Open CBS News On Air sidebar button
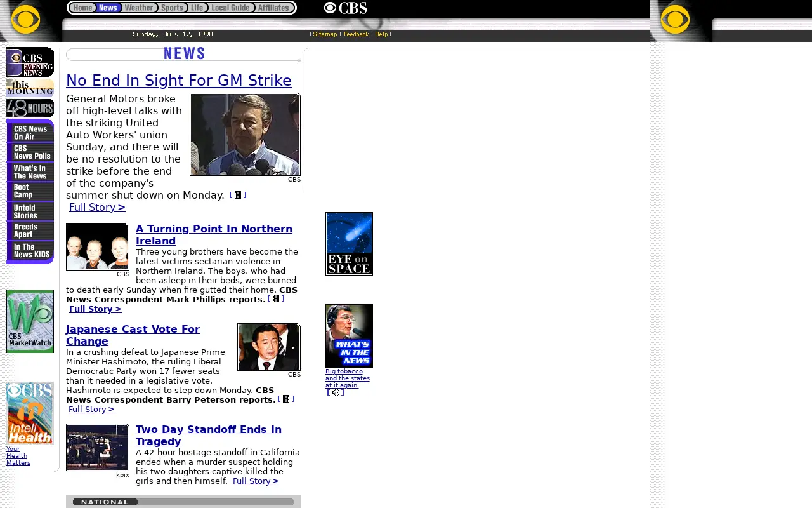The height and width of the screenshot is (508, 812). [30, 133]
